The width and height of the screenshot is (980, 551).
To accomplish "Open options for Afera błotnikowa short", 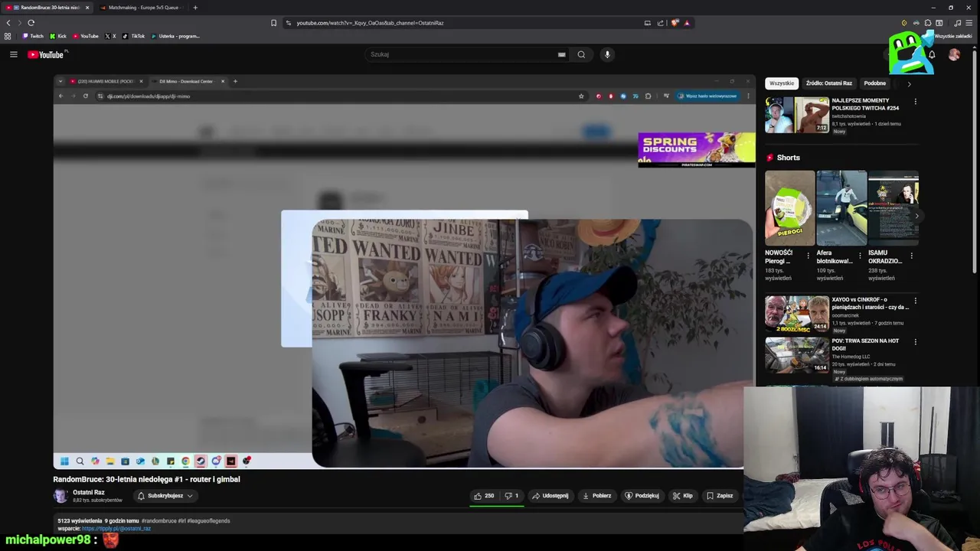I will (860, 256).
